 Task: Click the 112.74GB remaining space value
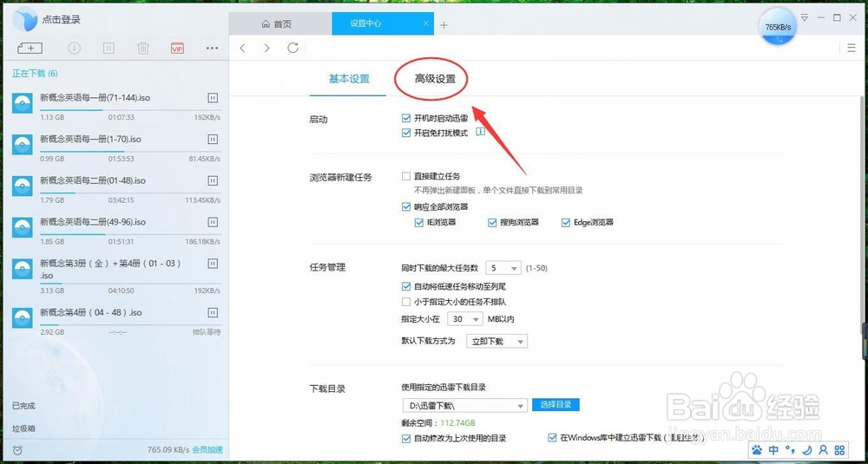457,423
